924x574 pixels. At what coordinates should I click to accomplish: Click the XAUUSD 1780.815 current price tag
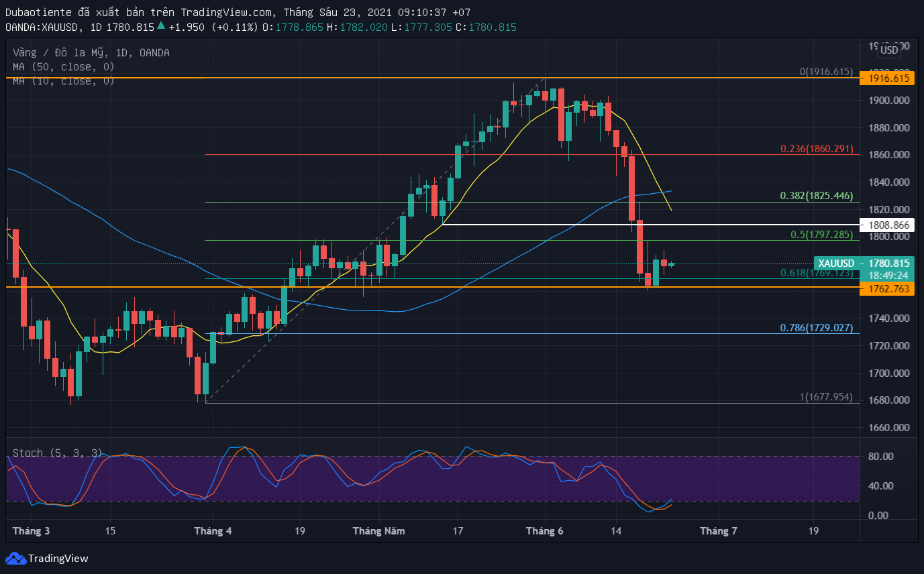[x=865, y=264]
